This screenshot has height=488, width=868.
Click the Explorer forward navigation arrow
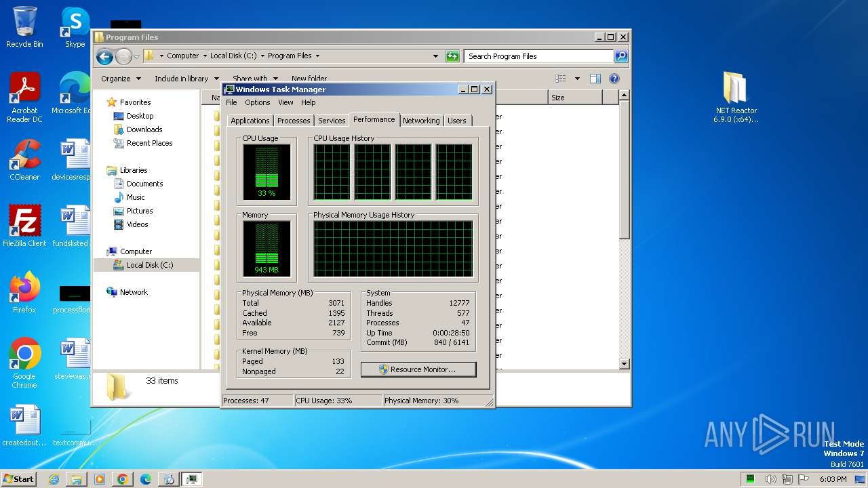pos(123,56)
